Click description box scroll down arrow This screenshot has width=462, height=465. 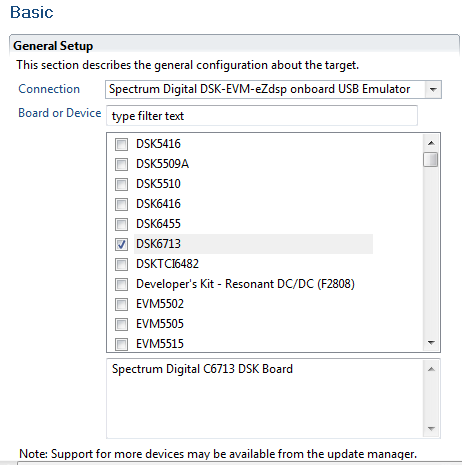point(431,429)
